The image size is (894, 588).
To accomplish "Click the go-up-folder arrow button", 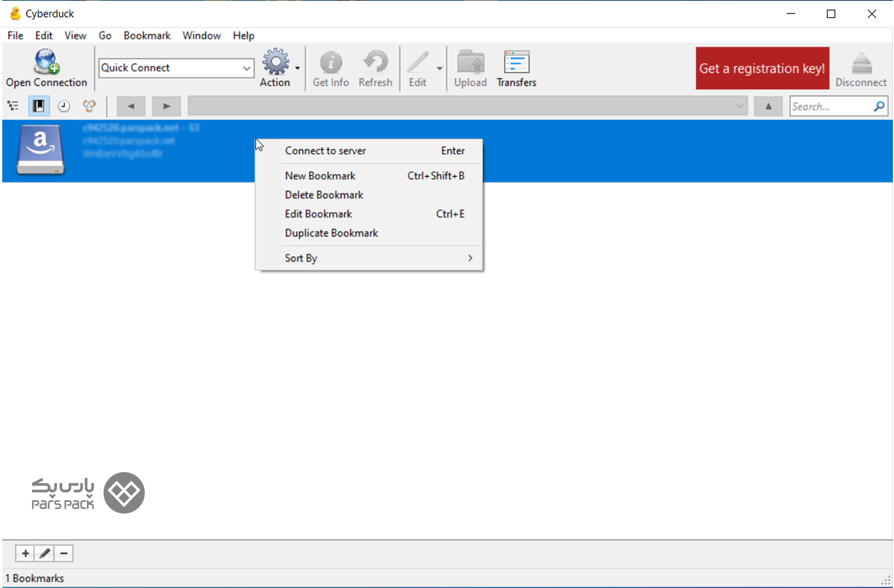I will [768, 107].
